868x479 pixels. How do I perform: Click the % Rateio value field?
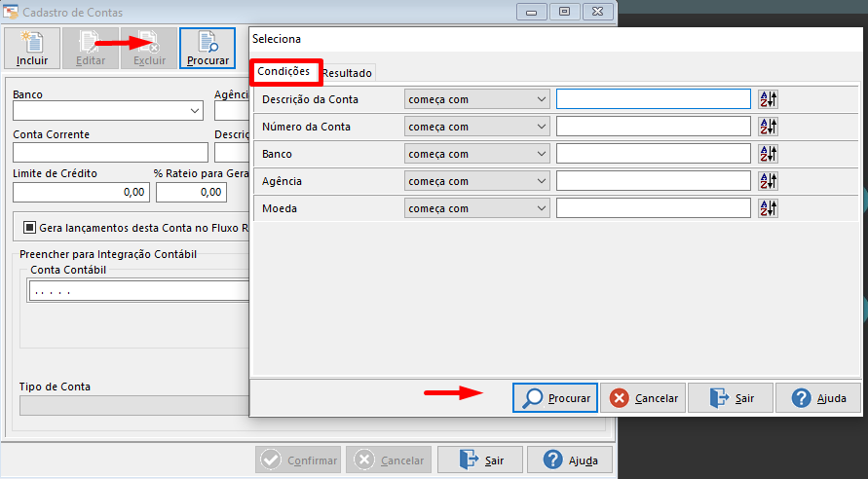pos(191,193)
